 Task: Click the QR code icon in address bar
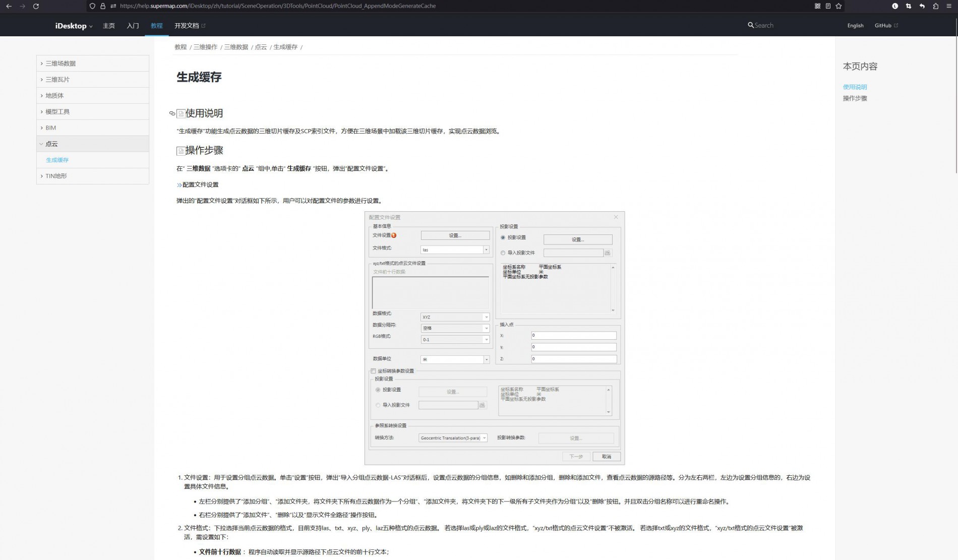click(817, 6)
